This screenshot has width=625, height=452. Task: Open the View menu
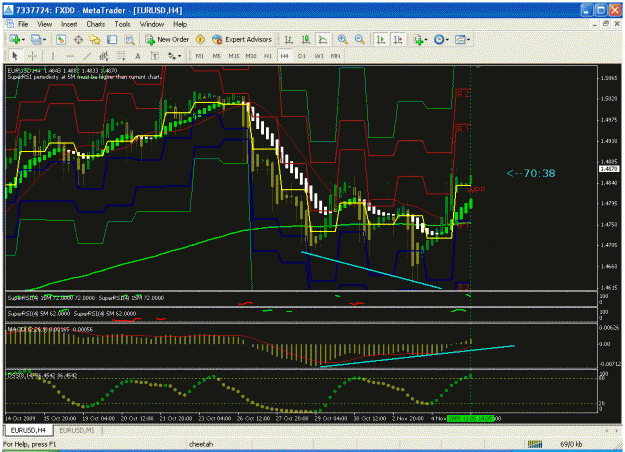(x=44, y=24)
